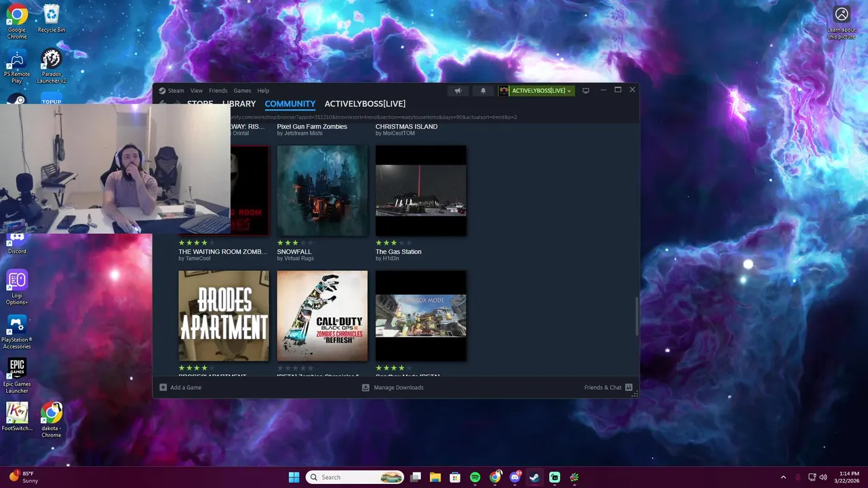Screen dimensions: 868x488
Task: Open the CHRISTMAS ISLAND link
Action: (x=406, y=127)
